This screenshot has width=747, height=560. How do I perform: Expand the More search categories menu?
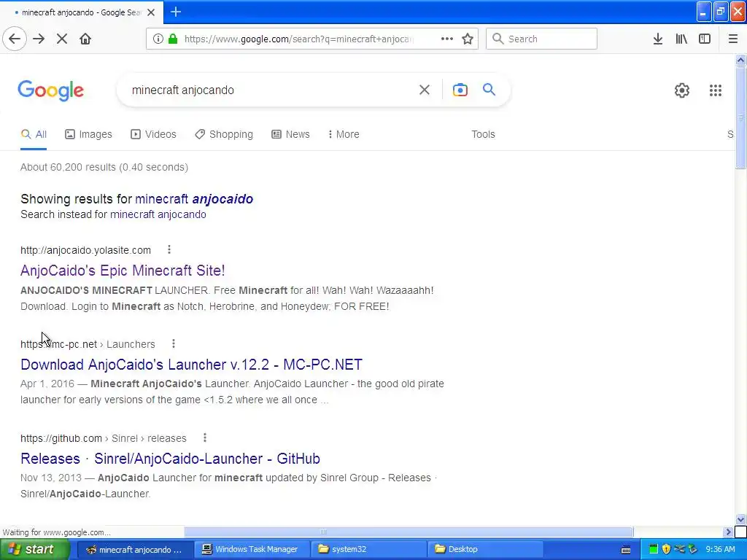click(x=344, y=134)
